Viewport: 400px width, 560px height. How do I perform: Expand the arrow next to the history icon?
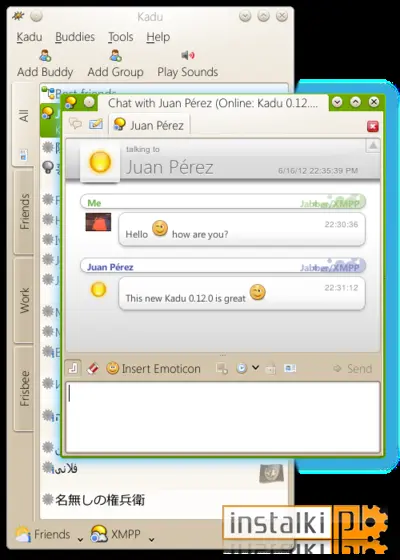(255, 368)
